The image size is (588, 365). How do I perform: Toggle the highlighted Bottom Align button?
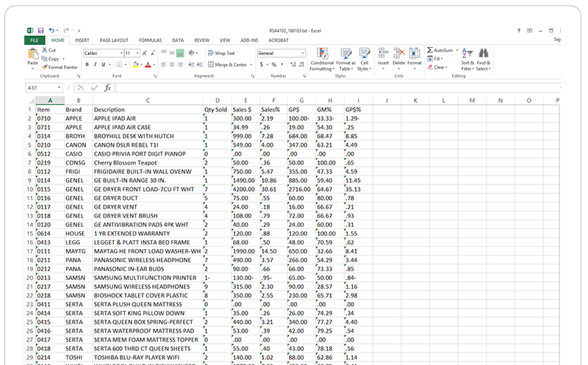180,53
